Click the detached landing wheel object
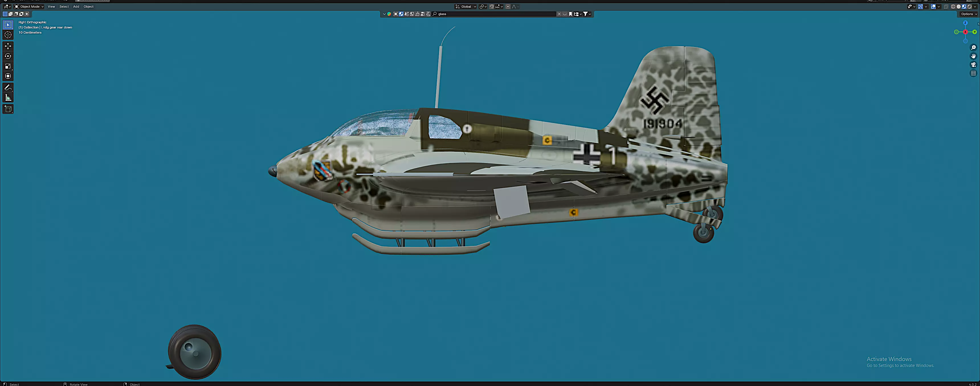Image resolution: width=980 pixels, height=386 pixels. [x=194, y=352]
